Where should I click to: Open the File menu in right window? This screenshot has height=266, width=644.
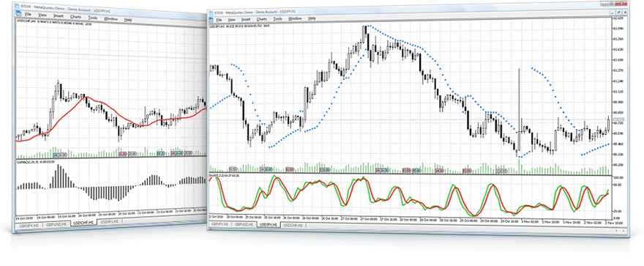pyautogui.click(x=220, y=19)
